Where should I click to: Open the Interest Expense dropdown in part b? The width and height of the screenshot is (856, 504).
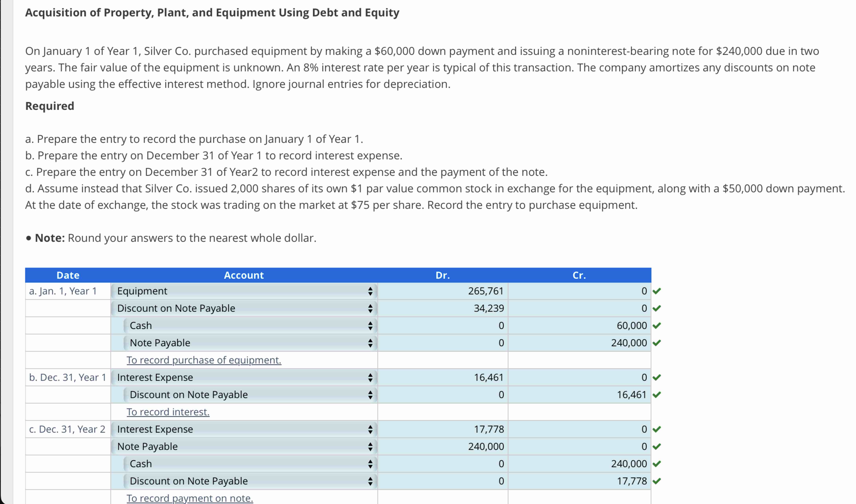370,377
